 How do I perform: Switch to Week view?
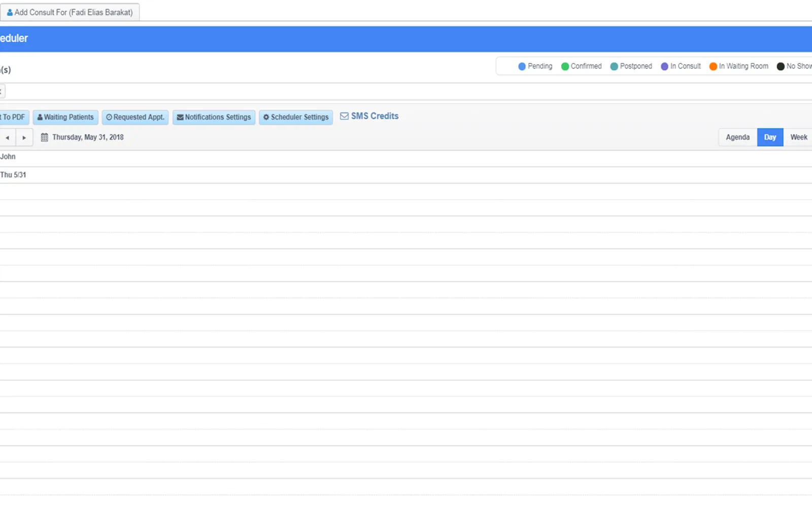pyautogui.click(x=798, y=137)
